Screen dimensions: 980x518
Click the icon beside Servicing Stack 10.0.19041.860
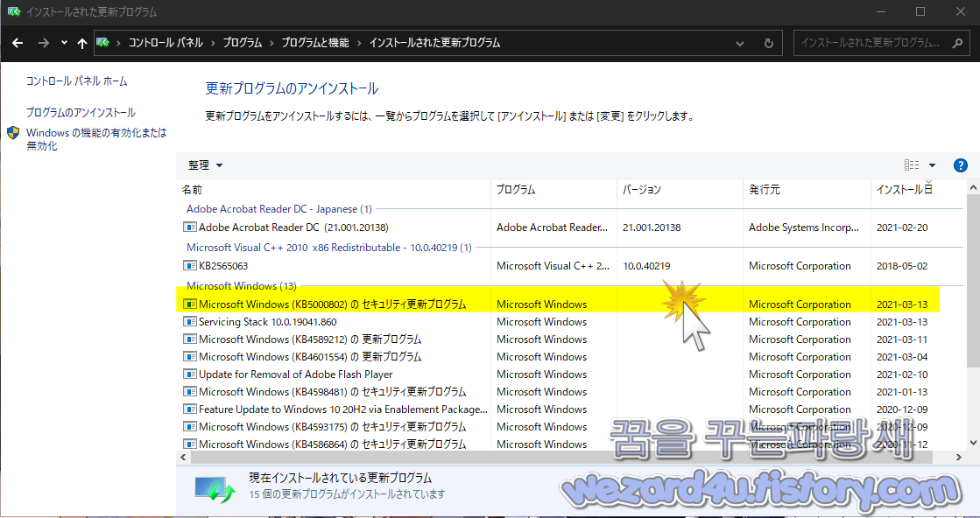click(189, 322)
